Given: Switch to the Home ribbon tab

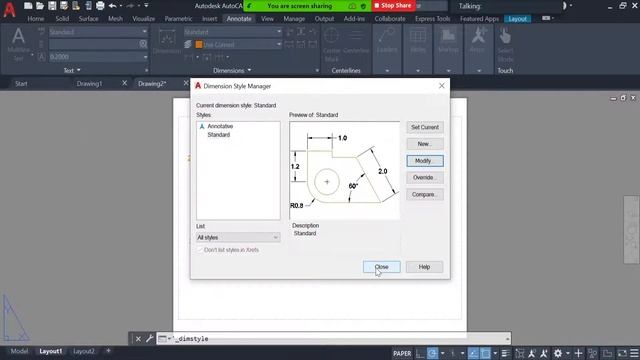Looking at the screenshot, I should click(36, 19).
